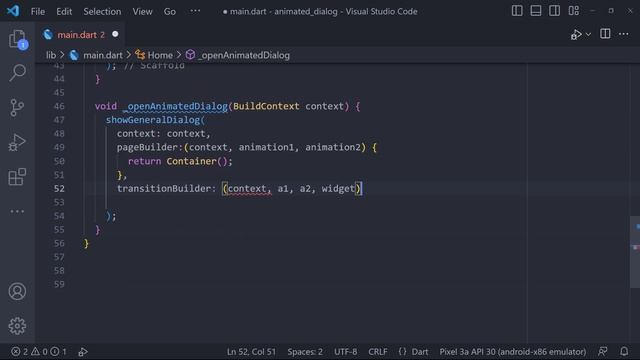Change end of line sequence CRLF
640x360 pixels.
(378, 351)
